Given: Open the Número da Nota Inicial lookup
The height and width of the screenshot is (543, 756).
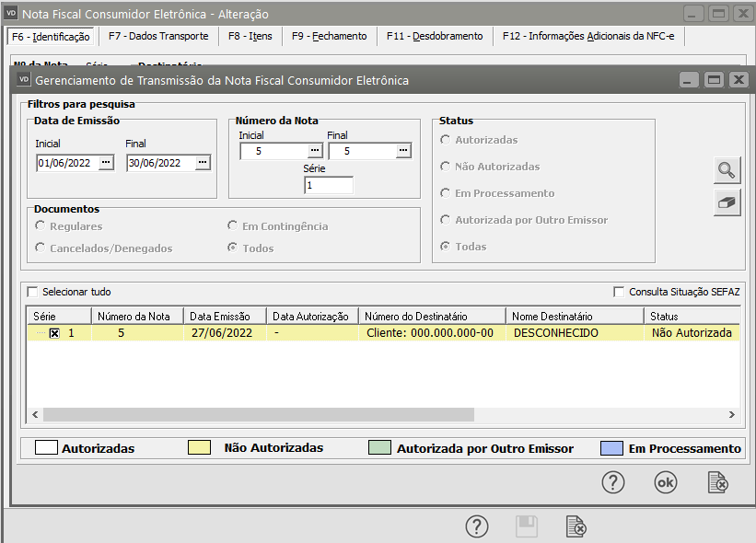Looking at the screenshot, I should click(315, 151).
